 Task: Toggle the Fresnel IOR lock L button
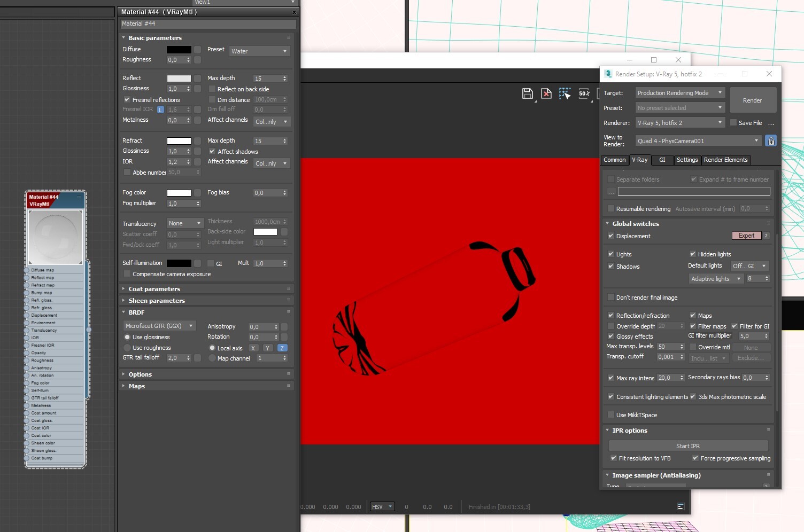160,109
